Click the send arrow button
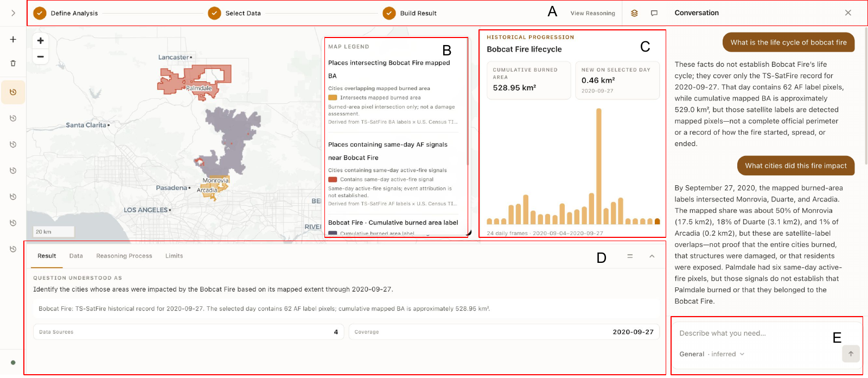This screenshot has height=378, width=868. [x=851, y=354]
